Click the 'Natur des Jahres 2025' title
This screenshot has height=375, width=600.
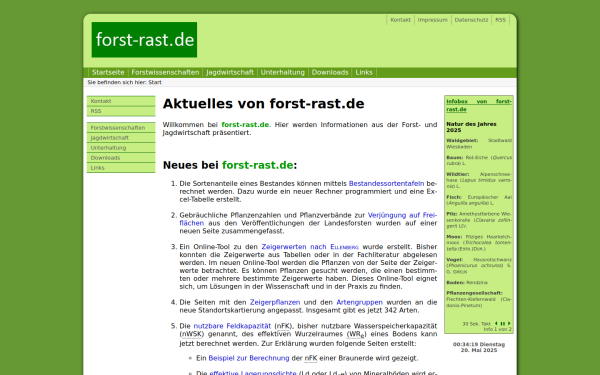471,127
